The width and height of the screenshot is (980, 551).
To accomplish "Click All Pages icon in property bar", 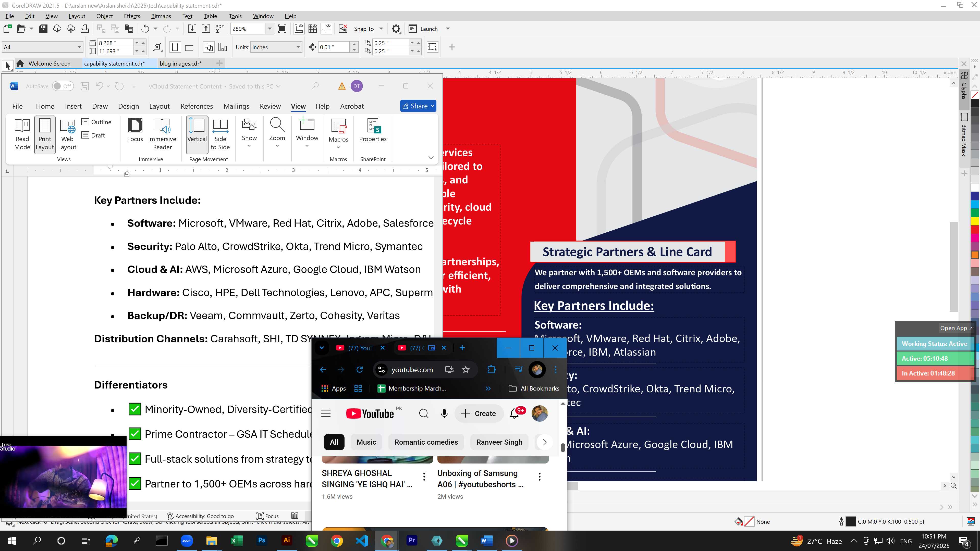I will point(209,47).
